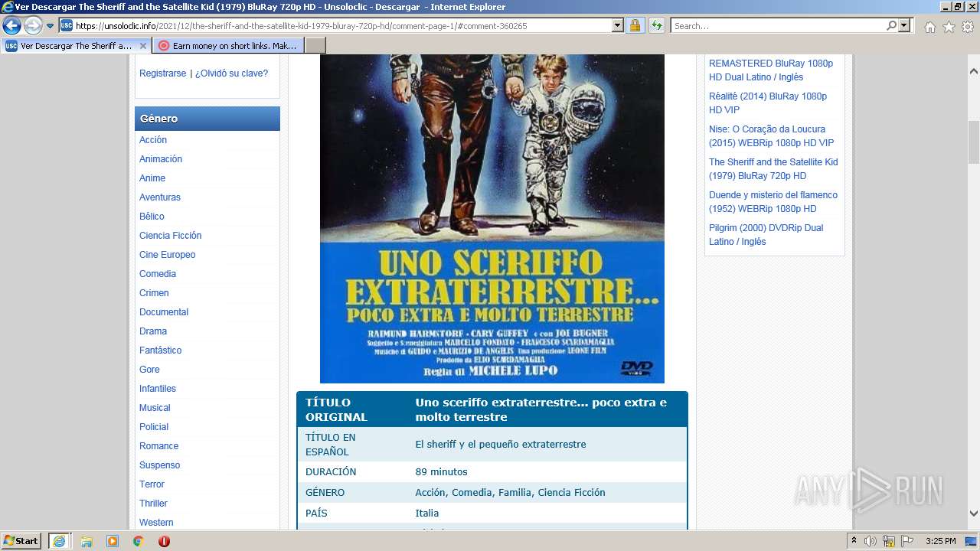Open Pilgrim (2000) DVDRip Dual Latino link
This screenshot has height=551, width=980.
click(x=766, y=235)
